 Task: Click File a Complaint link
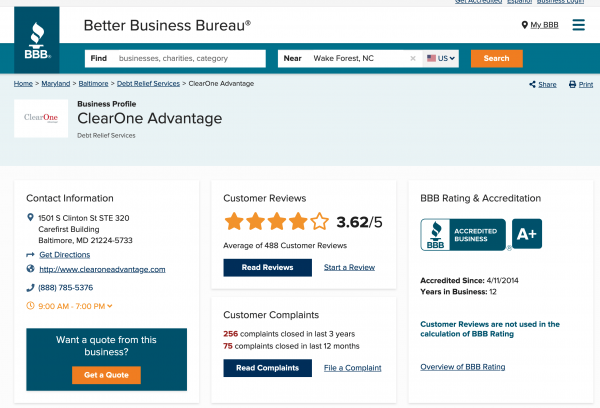coord(352,368)
